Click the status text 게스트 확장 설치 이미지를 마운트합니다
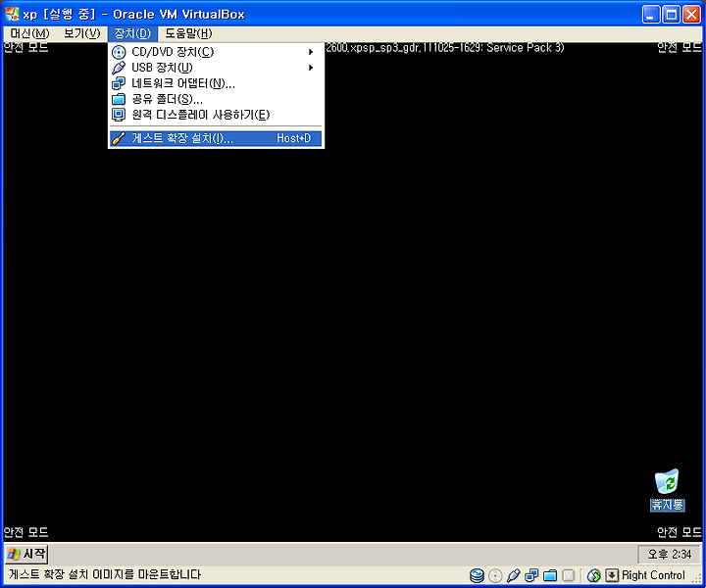 pos(105,574)
